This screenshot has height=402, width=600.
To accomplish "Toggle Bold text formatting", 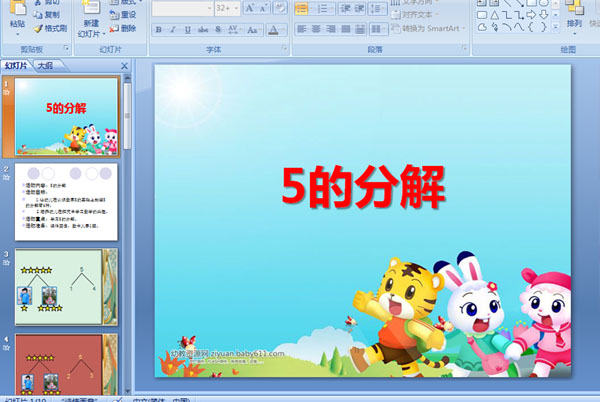I will tap(159, 29).
